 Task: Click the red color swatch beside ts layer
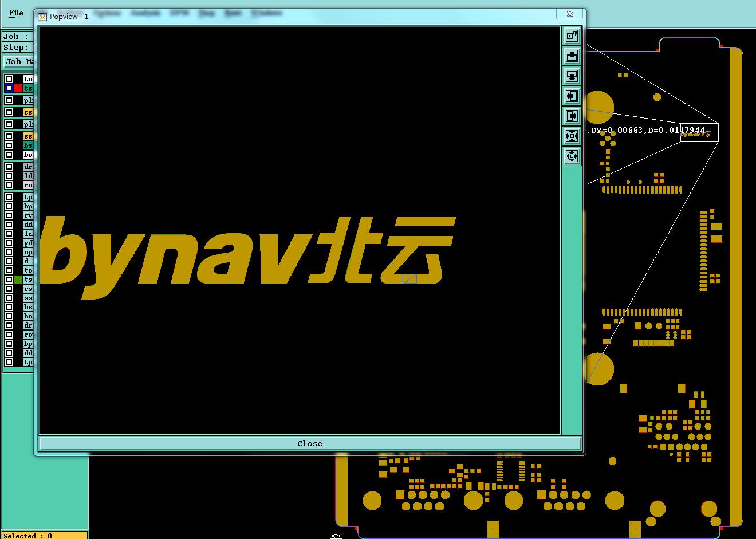point(18,88)
